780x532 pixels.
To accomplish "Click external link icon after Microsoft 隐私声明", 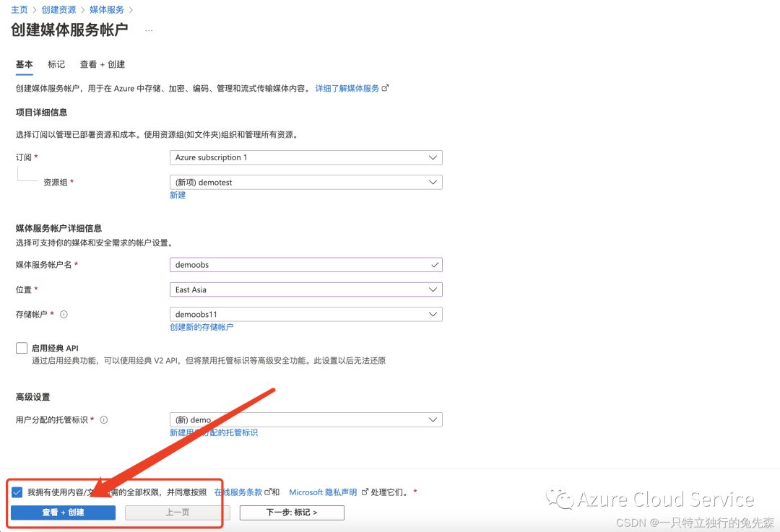I will (x=365, y=492).
